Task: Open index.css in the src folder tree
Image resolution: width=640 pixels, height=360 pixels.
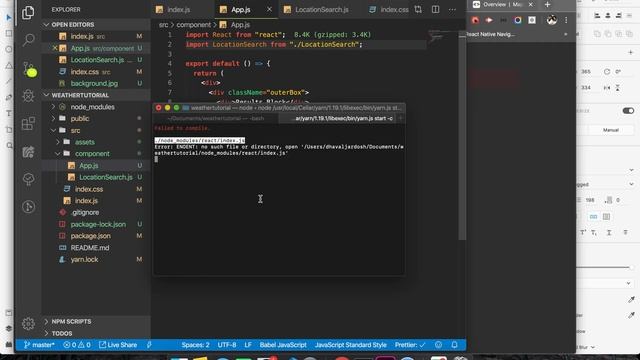Action: click(x=96, y=189)
